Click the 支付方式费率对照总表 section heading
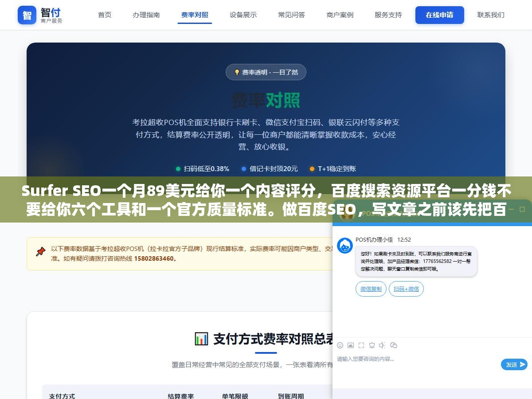 tap(274, 339)
